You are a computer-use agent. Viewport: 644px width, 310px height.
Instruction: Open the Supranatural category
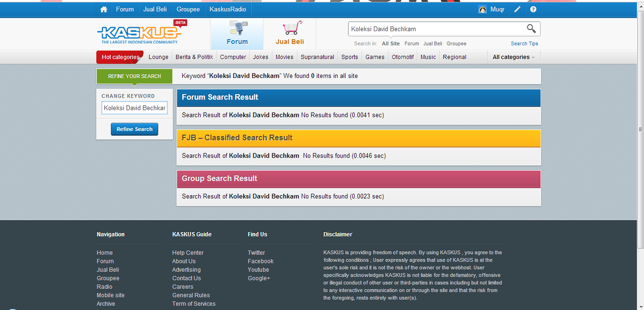pyautogui.click(x=317, y=57)
